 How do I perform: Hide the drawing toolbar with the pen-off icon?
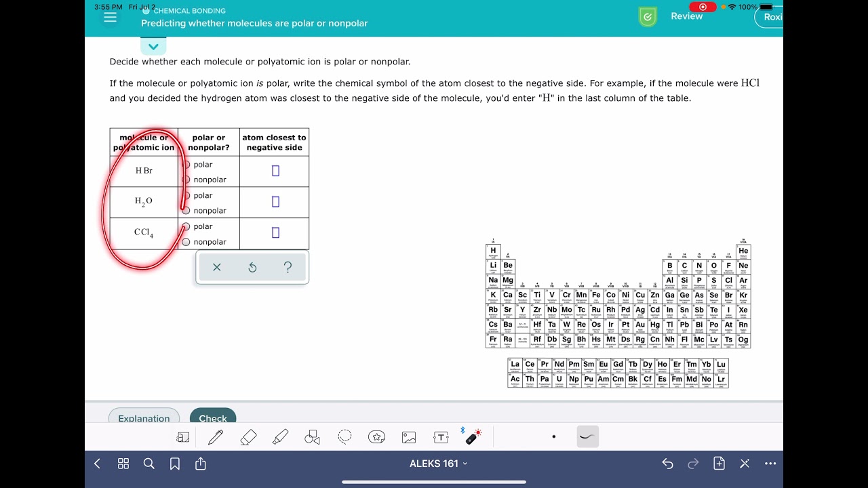745,464
